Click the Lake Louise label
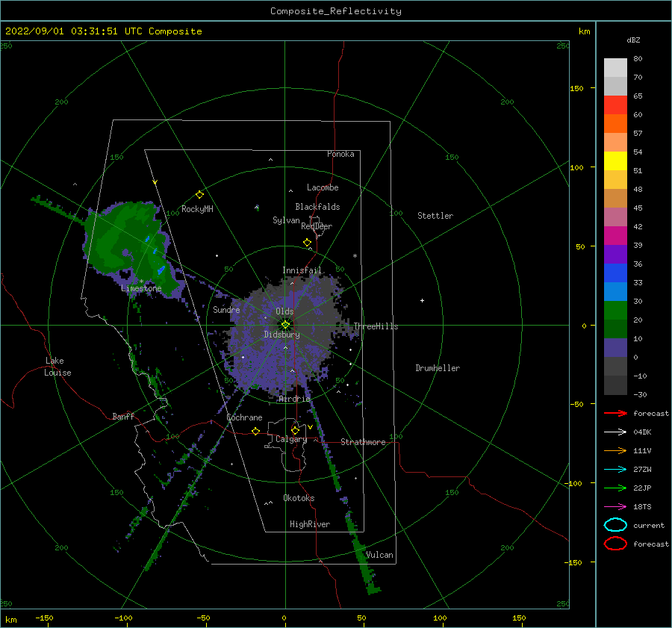The image size is (672, 628). click(x=57, y=367)
